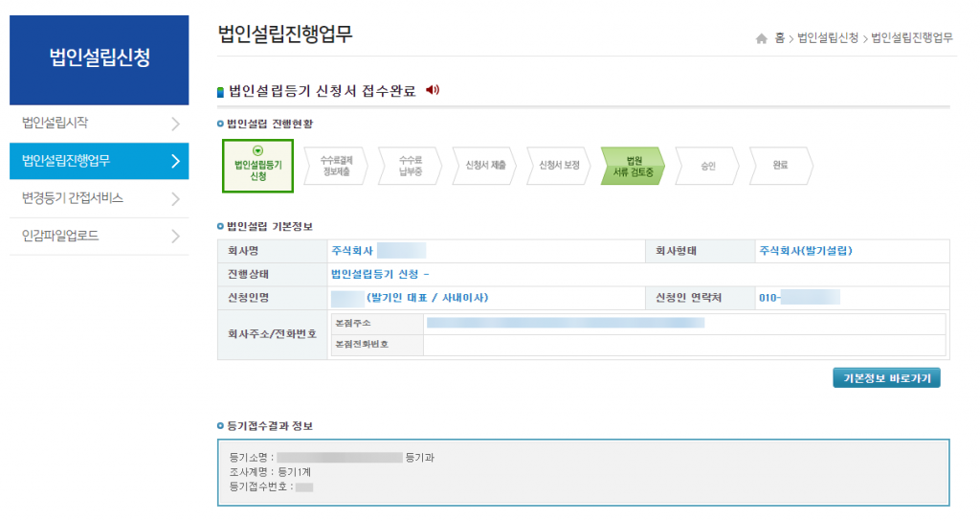Click the speaker audio icon beside 접수완료
This screenshot has height=521, width=980.
tap(433, 90)
